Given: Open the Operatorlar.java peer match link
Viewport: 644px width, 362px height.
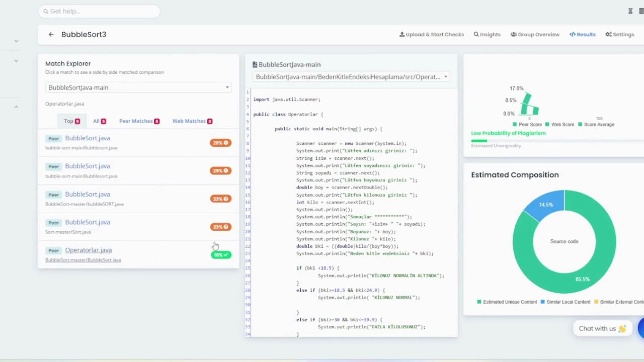Looking at the screenshot, I should coord(88,250).
